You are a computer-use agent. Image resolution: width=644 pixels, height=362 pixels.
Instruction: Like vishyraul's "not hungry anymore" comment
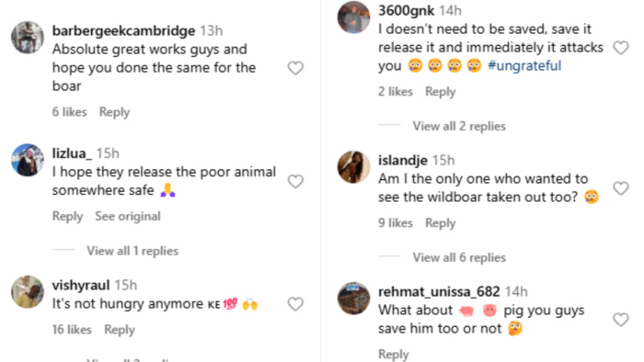(x=295, y=304)
